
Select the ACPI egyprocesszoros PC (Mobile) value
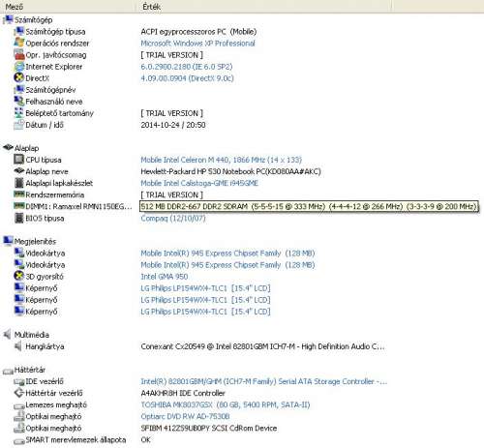[x=198, y=32]
